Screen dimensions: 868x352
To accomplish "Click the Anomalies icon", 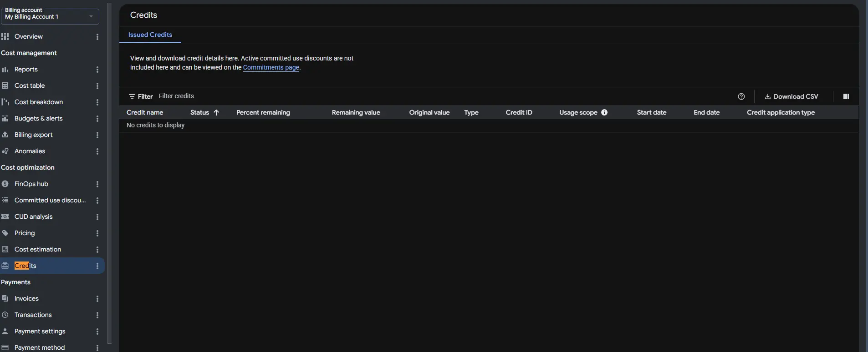I will tap(5, 151).
